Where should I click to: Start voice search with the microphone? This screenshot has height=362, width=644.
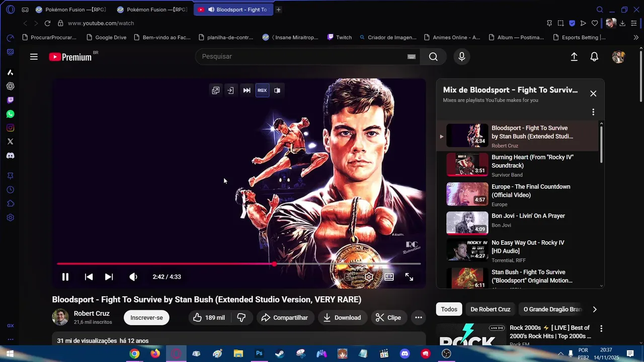(461, 57)
